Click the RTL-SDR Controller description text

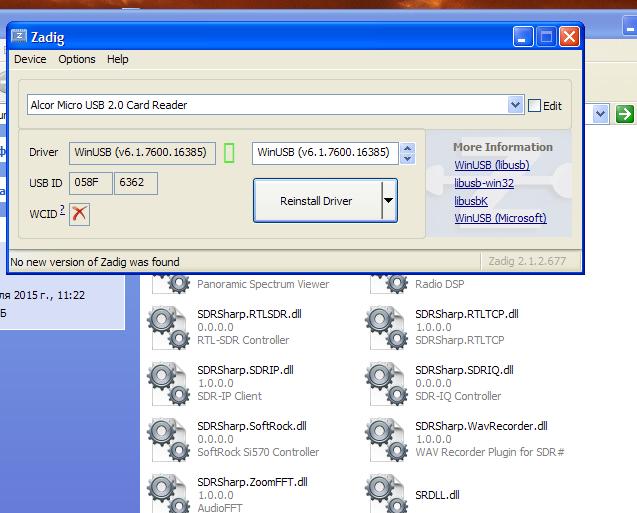point(243,340)
